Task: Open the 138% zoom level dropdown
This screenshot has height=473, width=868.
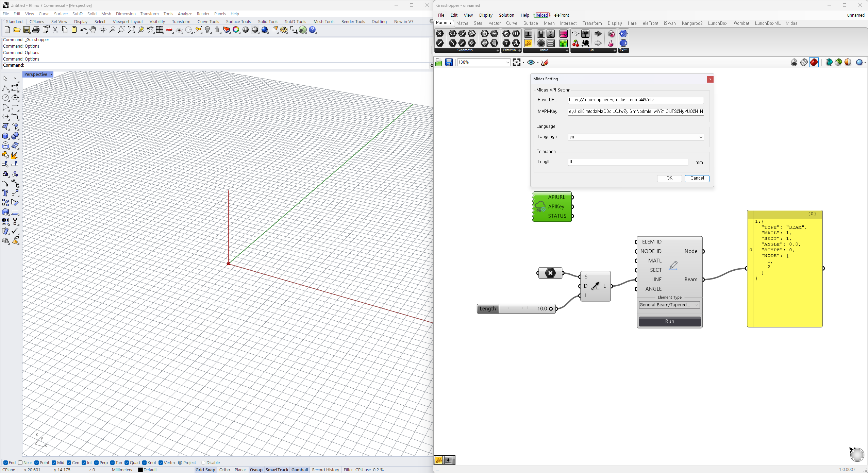Action: click(x=507, y=62)
